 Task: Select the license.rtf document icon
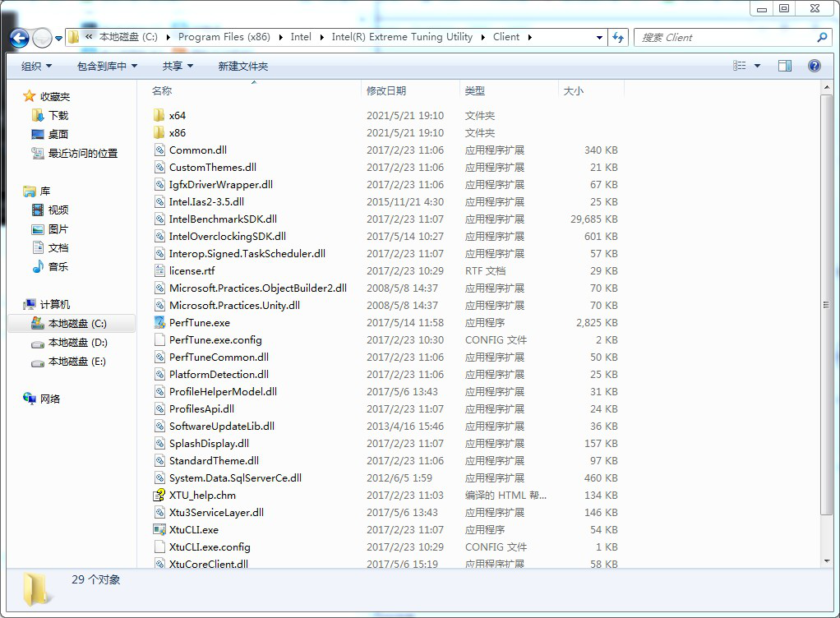159,270
